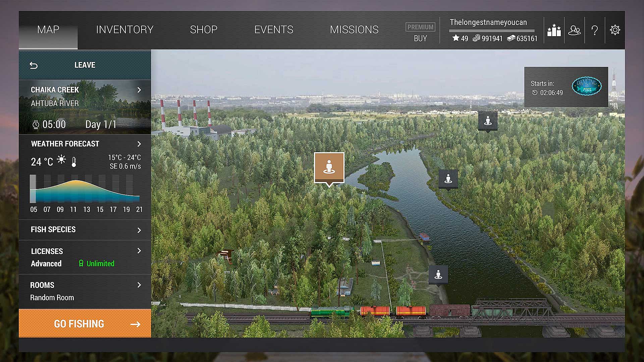Expand the Rooms section
The height and width of the screenshot is (362, 644).
coord(139,285)
